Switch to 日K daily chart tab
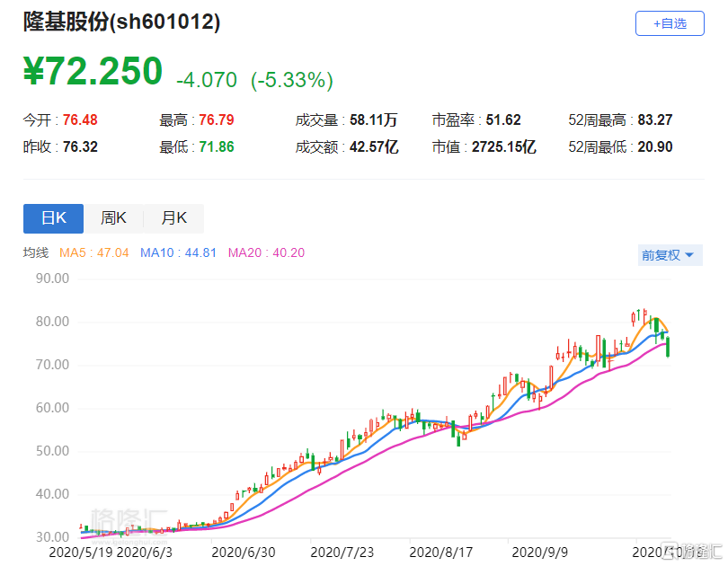 click(x=53, y=218)
